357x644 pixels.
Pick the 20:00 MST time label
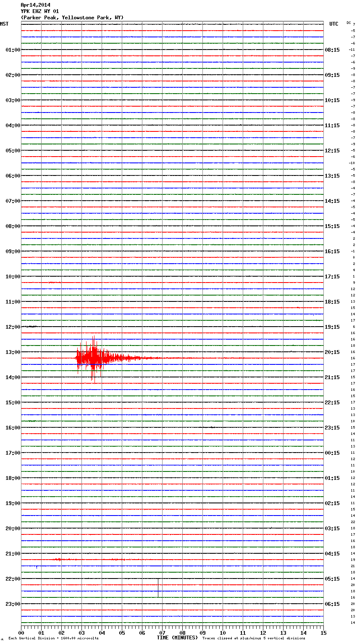click(x=13, y=529)
